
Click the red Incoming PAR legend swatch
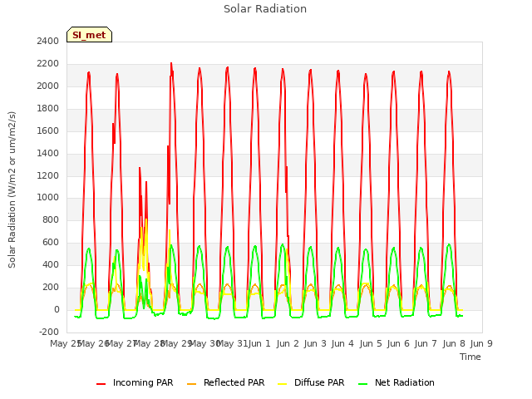point(101,384)
